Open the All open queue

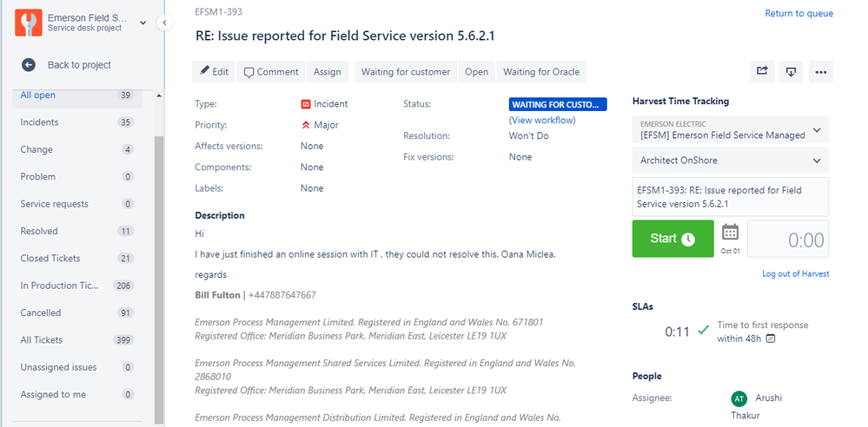77,95
